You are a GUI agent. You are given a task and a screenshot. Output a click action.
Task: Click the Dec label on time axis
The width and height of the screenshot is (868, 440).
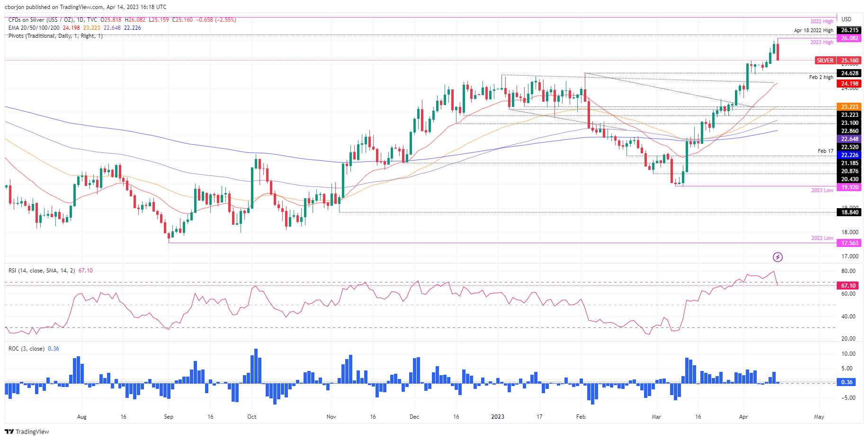click(414, 417)
